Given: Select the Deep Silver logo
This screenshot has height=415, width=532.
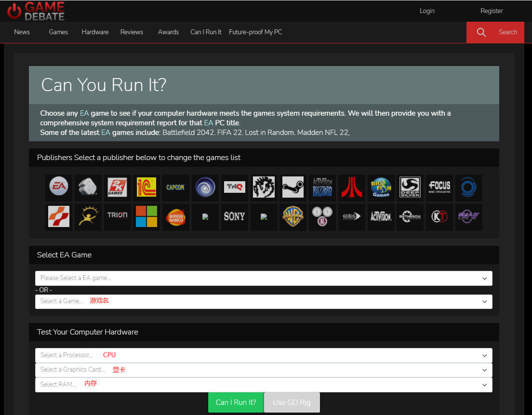Looking at the screenshot, I should pos(410,187).
